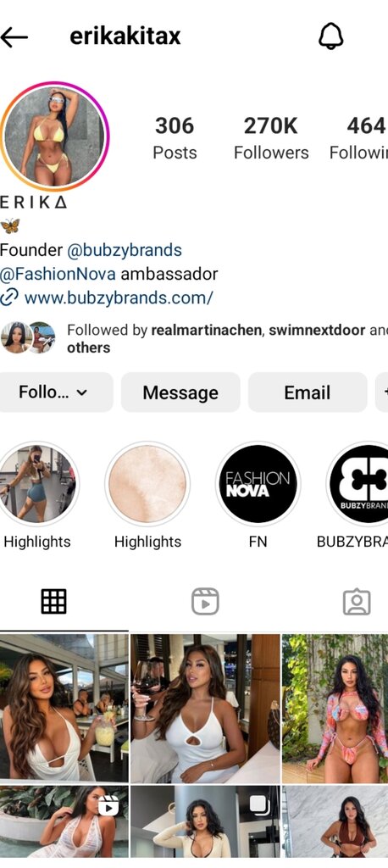
Task: Open the FN Fashion Nova highlight
Action: click(x=258, y=484)
